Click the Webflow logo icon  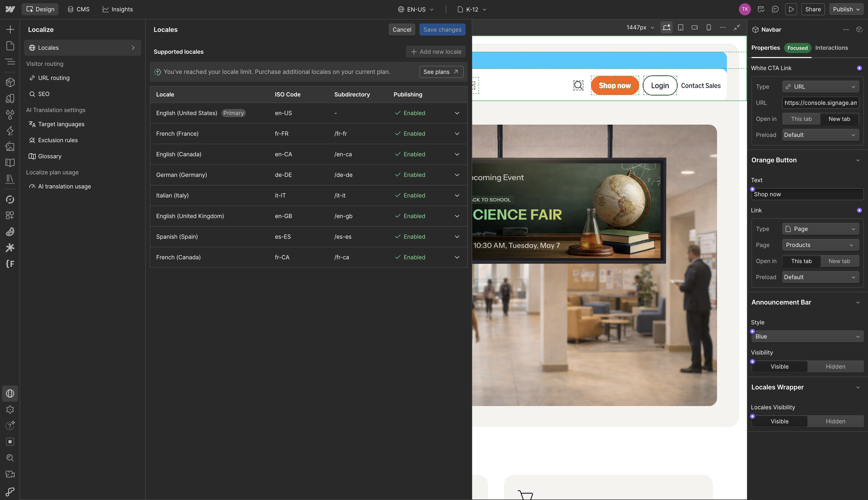pyautogui.click(x=10, y=9)
